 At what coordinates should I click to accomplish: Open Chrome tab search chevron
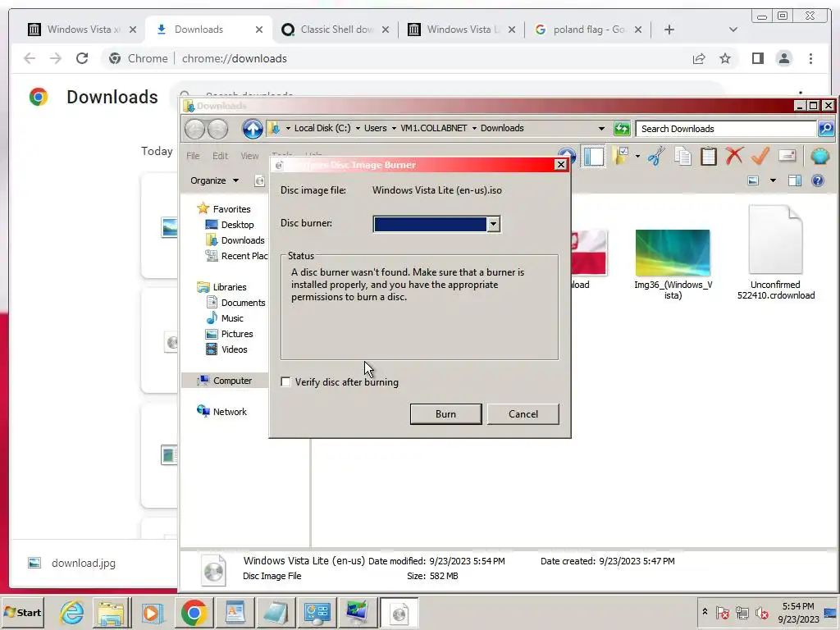pyautogui.click(x=733, y=30)
